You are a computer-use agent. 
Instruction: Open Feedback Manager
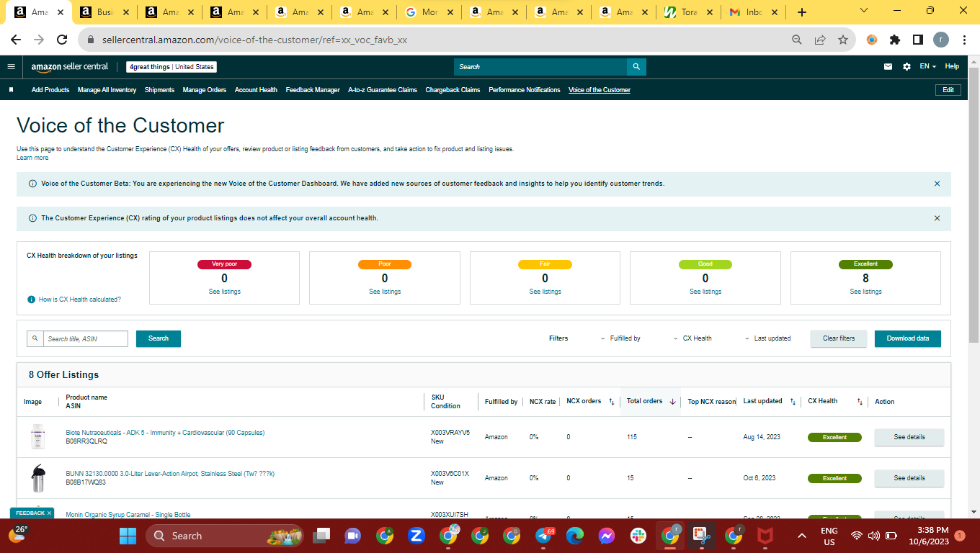(x=313, y=90)
